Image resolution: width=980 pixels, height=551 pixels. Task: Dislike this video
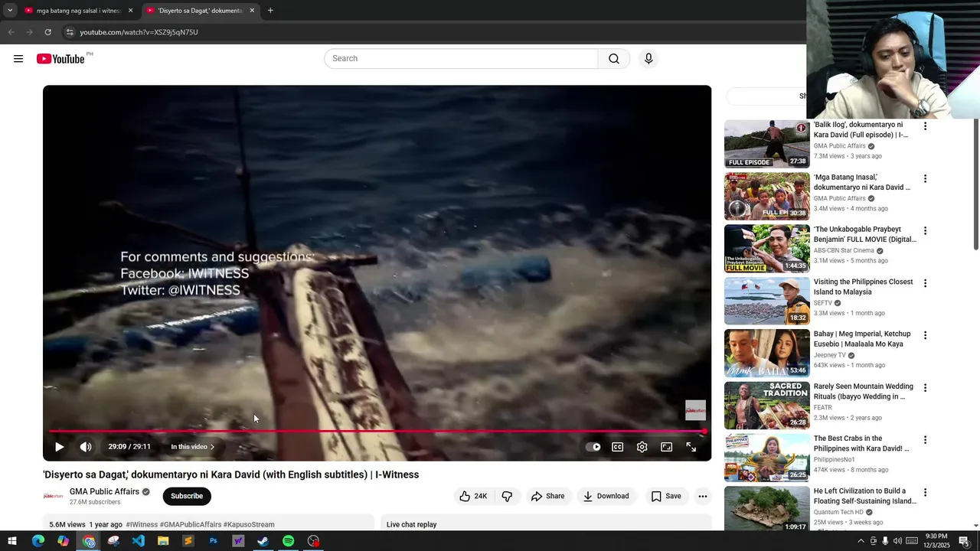coord(507,496)
